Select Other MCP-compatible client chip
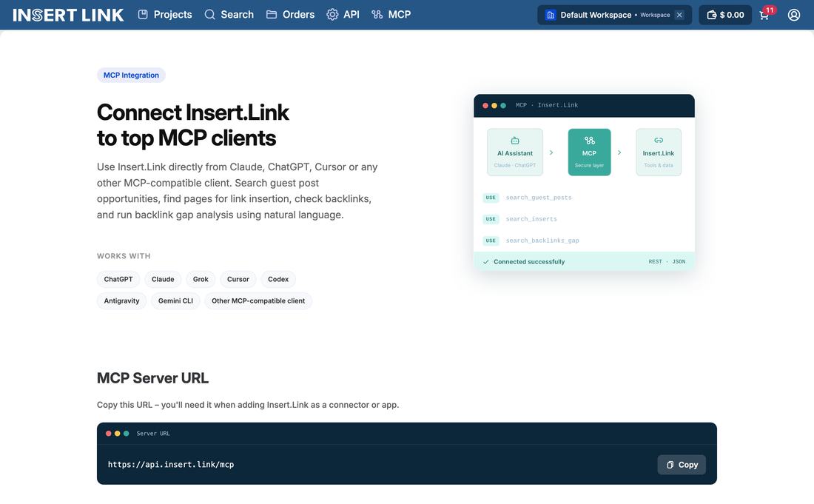This screenshot has width=814, height=504. pyautogui.click(x=258, y=301)
